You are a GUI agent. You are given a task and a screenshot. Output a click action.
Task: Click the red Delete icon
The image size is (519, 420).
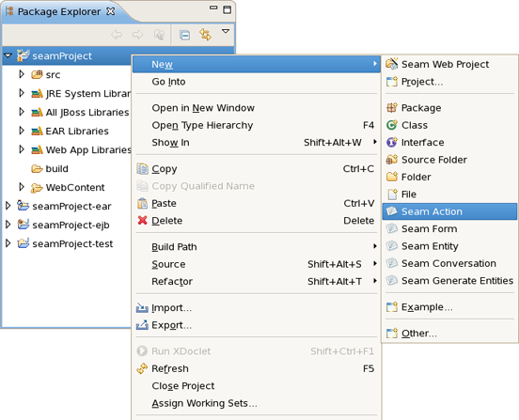pos(142,220)
